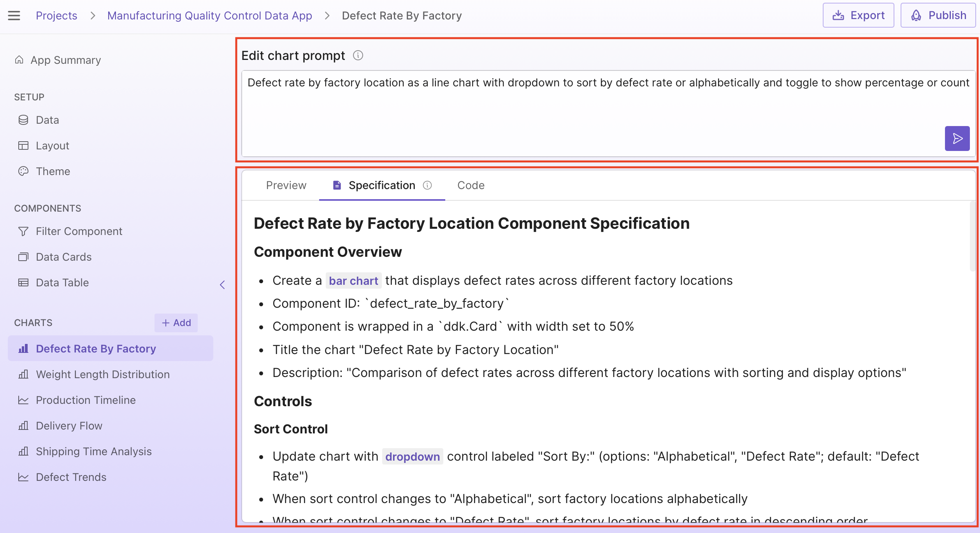The image size is (980, 533).
Task: Switch to the Preview tab
Action: point(286,185)
